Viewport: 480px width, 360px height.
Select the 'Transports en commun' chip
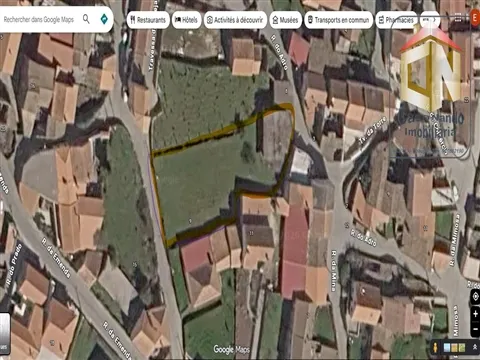click(339, 20)
